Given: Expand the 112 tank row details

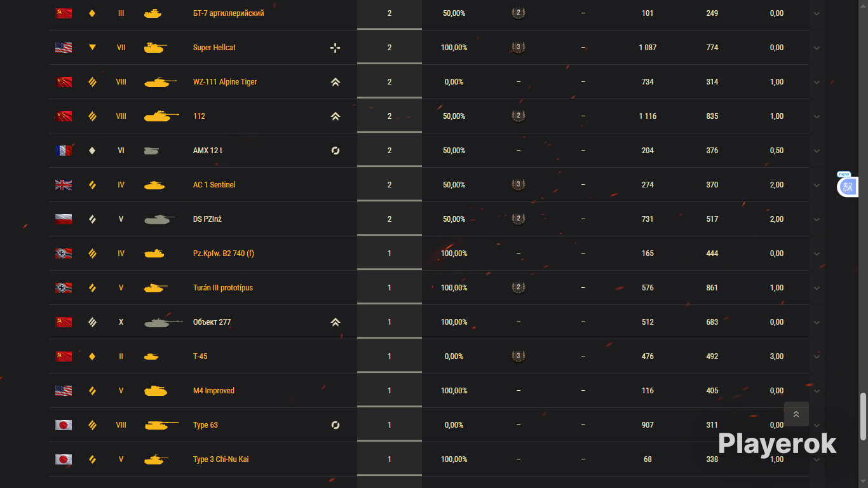Looking at the screenshot, I should [817, 116].
